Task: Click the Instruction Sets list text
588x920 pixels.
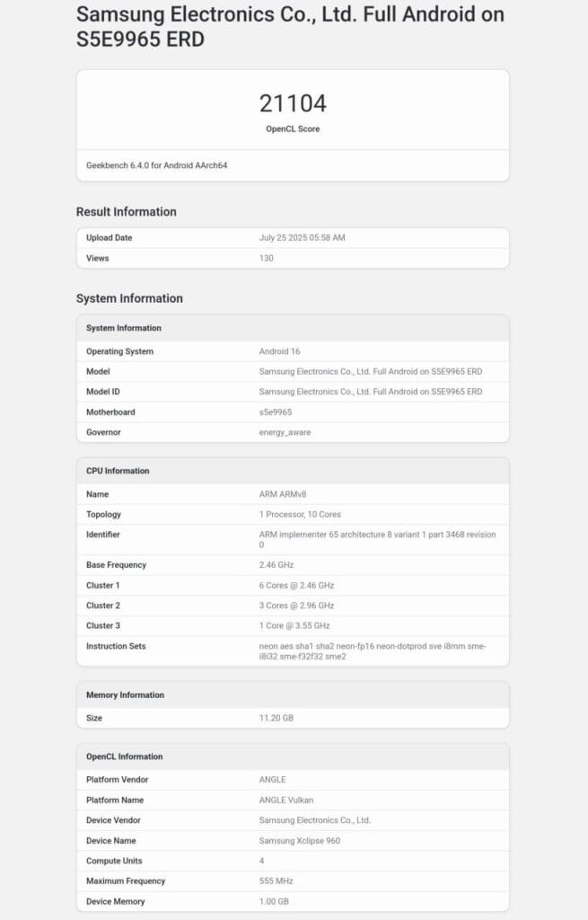Action: [x=373, y=651]
